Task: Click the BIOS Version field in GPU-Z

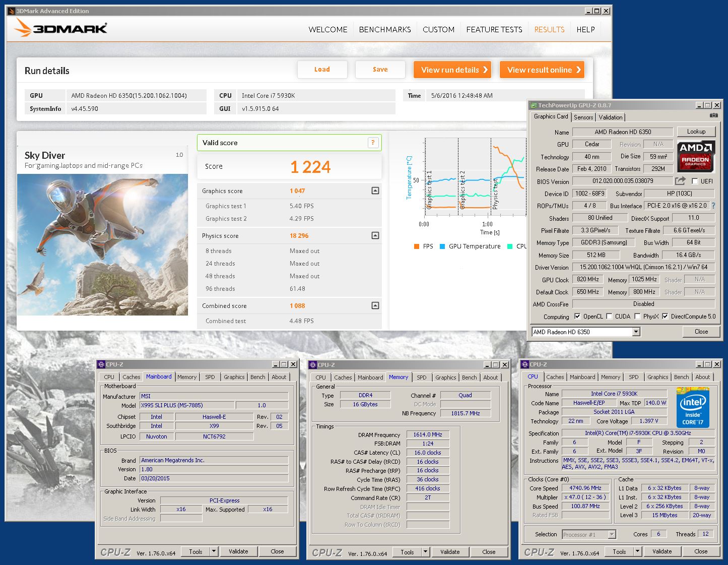Action: (x=623, y=181)
